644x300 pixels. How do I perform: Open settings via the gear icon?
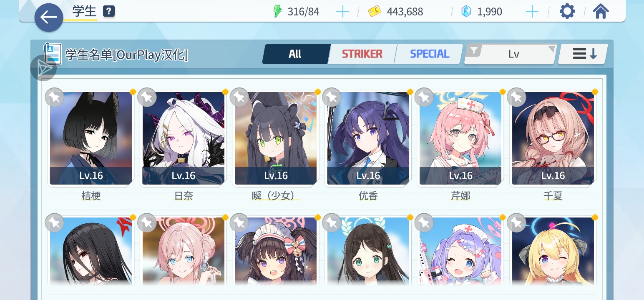567,11
